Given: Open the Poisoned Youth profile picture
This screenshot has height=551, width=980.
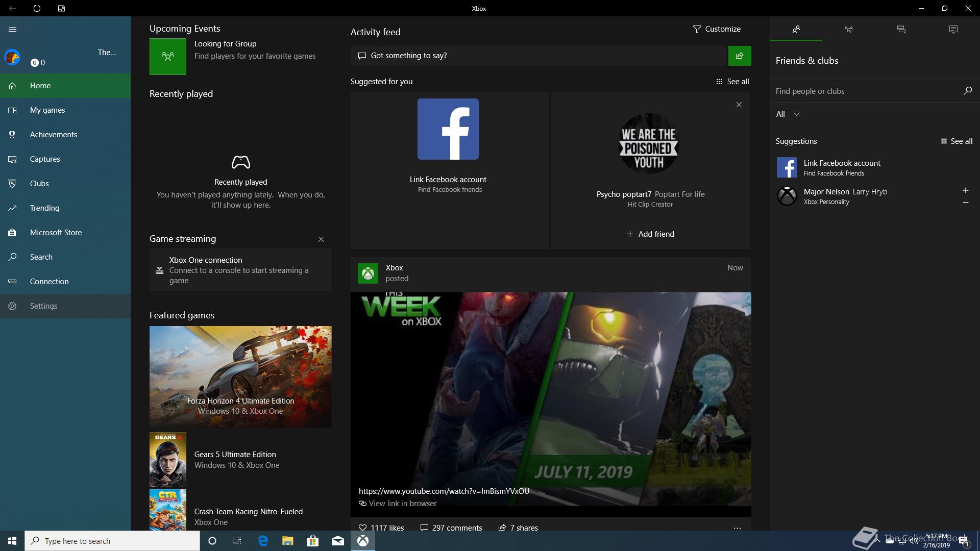Looking at the screenshot, I should click(x=649, y=144).
